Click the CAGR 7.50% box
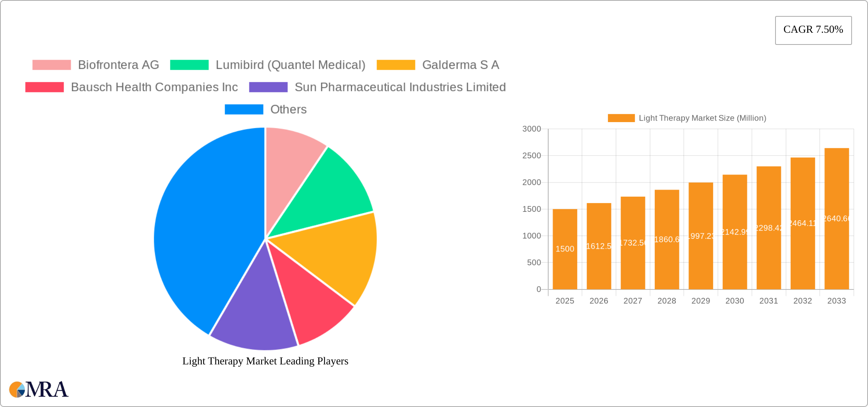The image size is (868, 407). [813, 30]
